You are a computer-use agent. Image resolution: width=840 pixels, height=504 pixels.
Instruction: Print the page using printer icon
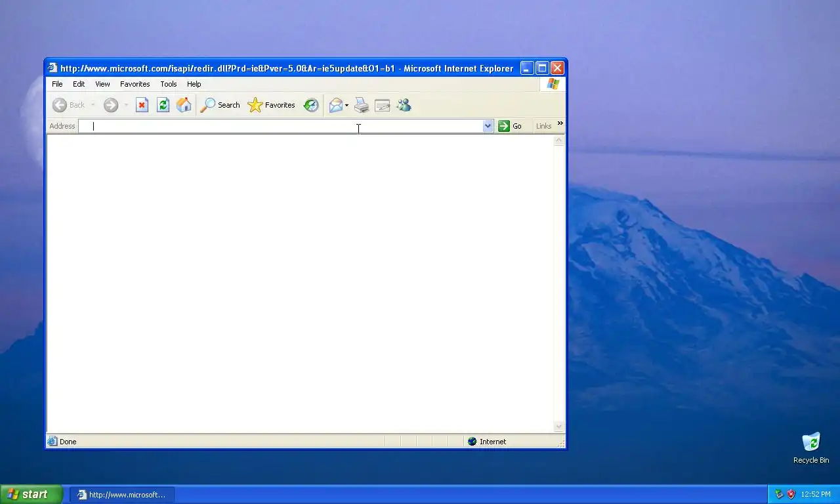362,105
